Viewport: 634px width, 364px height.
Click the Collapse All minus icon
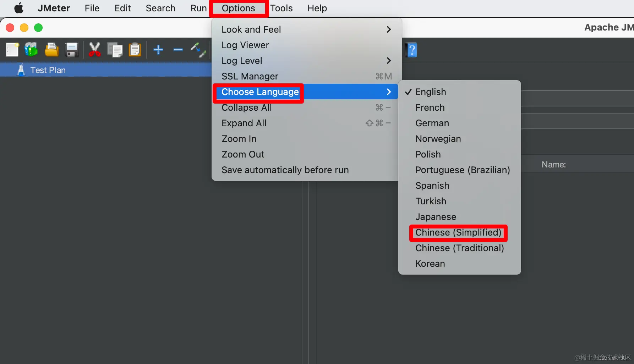[x=178, y=50]
